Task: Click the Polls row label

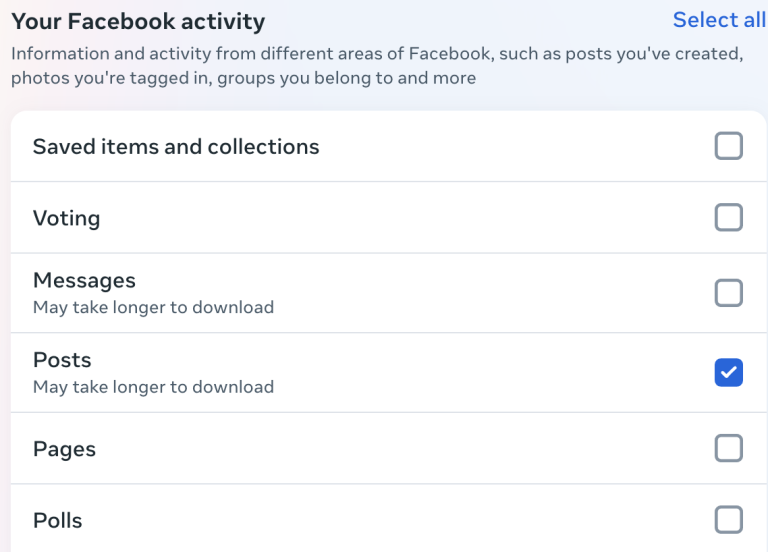Action: click(57, 521)
